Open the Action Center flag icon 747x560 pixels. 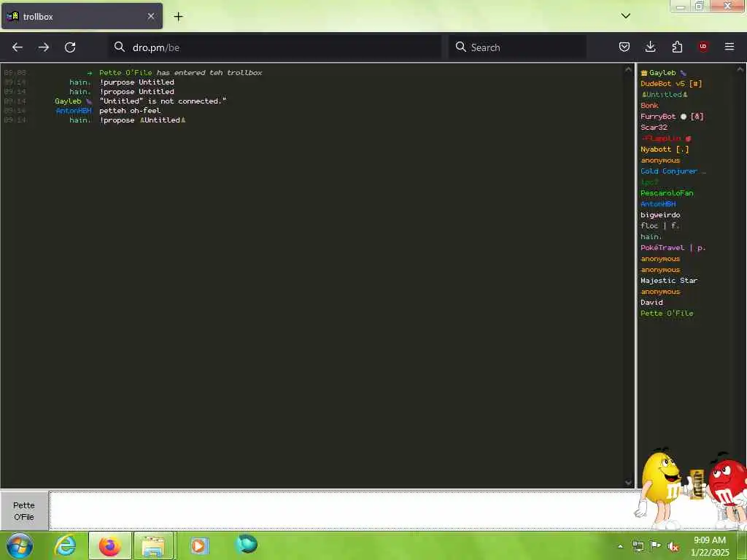[x=656, y=546]
